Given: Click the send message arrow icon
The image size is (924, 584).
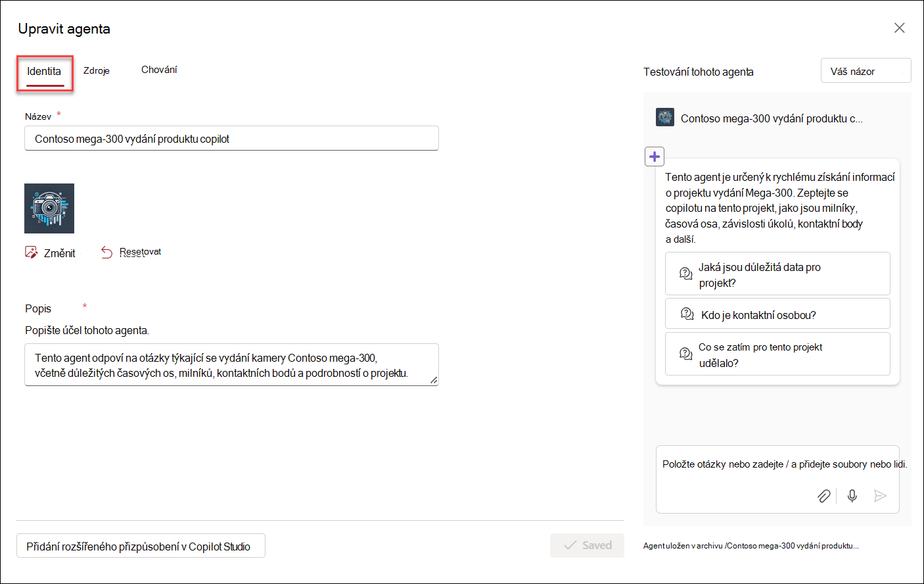Looking at the screenshot, I should pos(881,496).
